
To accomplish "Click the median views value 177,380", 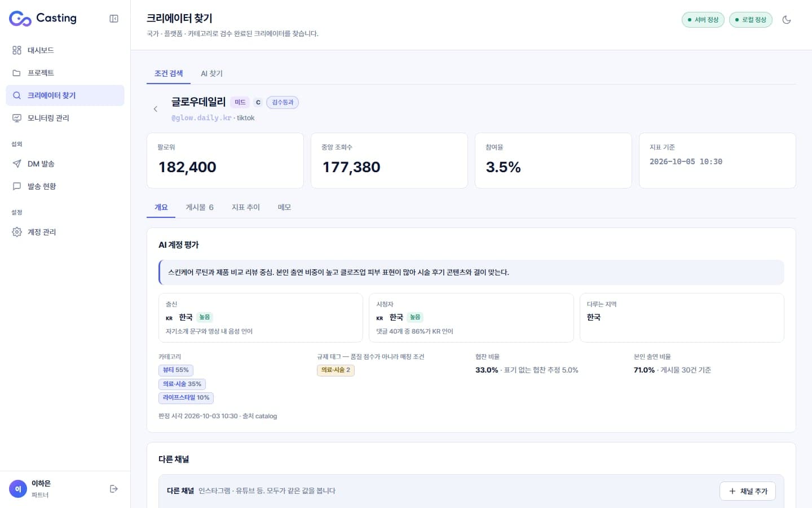I will click(351, 167).
